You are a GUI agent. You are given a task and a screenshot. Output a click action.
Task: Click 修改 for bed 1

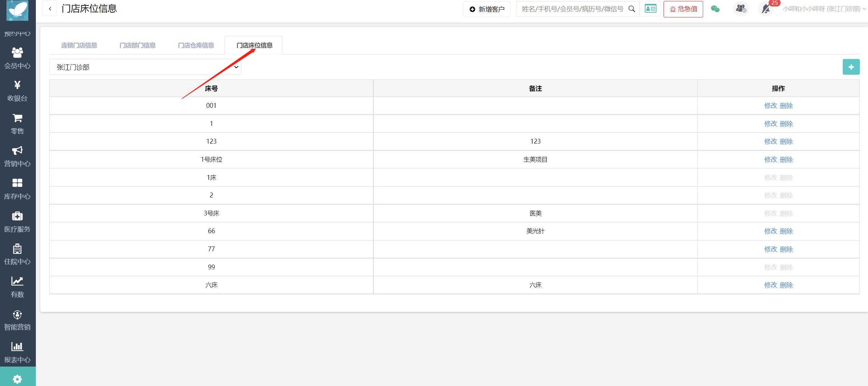[x=770, y=124]
